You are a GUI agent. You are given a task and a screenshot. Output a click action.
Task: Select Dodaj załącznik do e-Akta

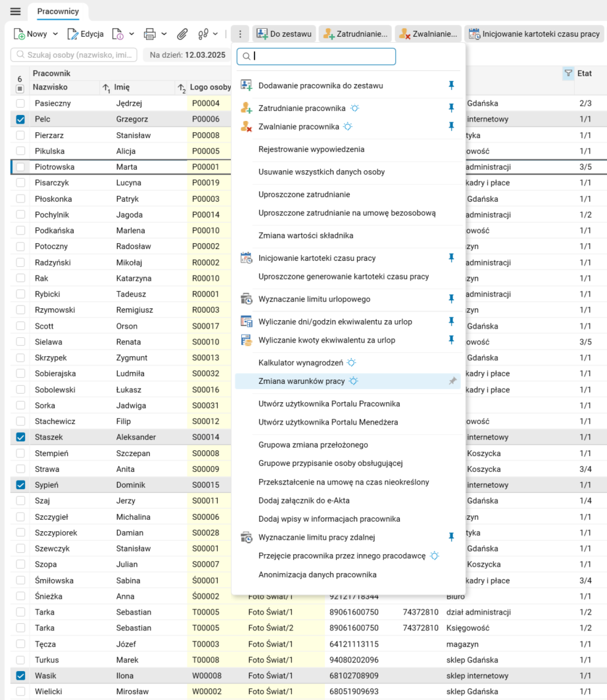tap(304, 500)
